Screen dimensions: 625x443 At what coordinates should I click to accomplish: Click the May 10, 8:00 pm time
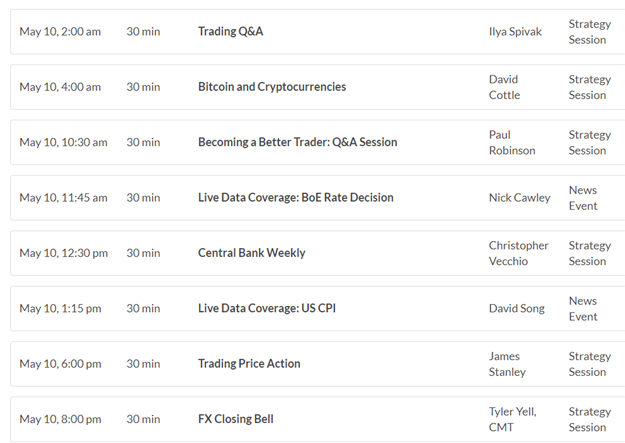[60, 419]
